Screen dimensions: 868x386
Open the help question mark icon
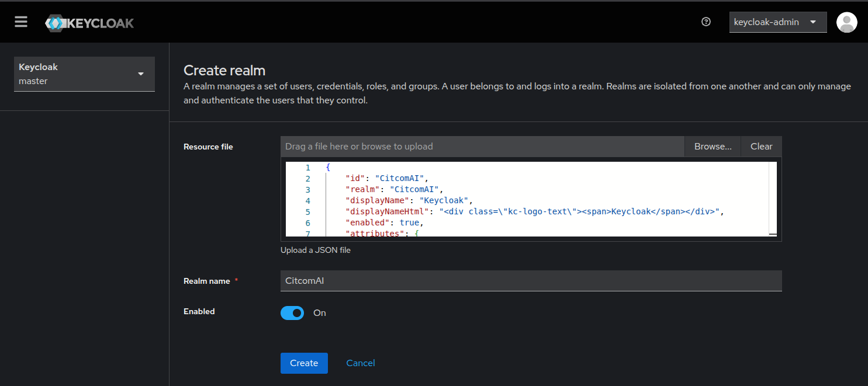[706, 22]
